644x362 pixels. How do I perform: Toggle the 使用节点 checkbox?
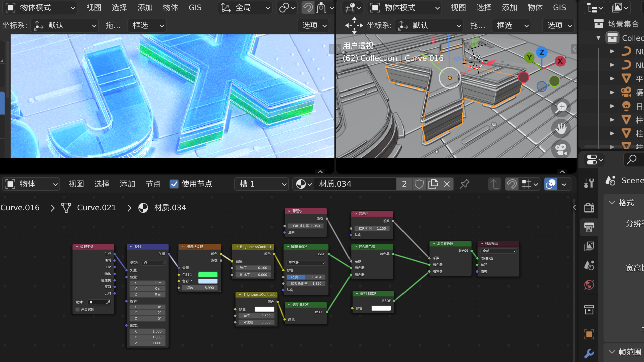[x=174, y=184]
